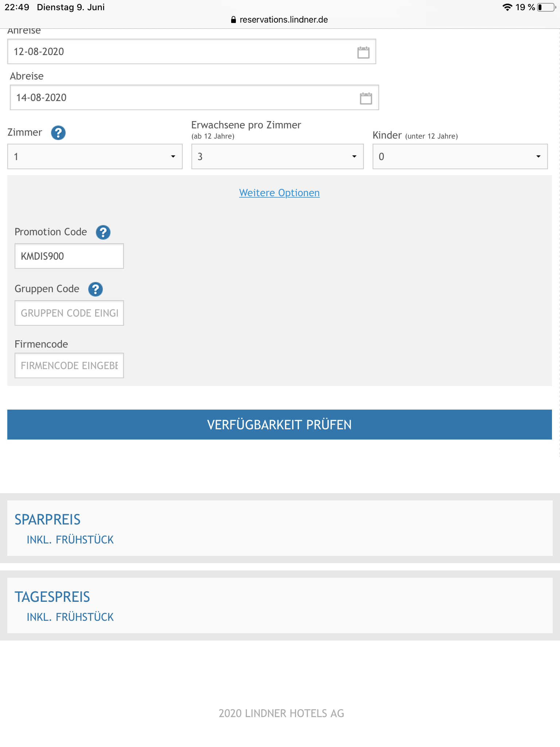Open the Abreise calendar date picker icon
This screenshot has height=747, width=560.
pyautogui.click(x=366, y=98)
